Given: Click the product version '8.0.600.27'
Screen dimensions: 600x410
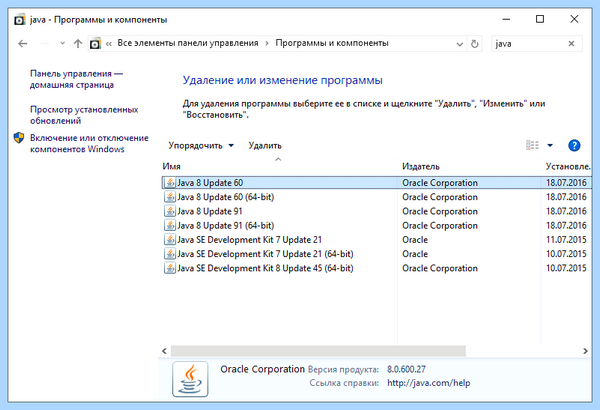Looking at the screenshot, I should coord(406,369).
